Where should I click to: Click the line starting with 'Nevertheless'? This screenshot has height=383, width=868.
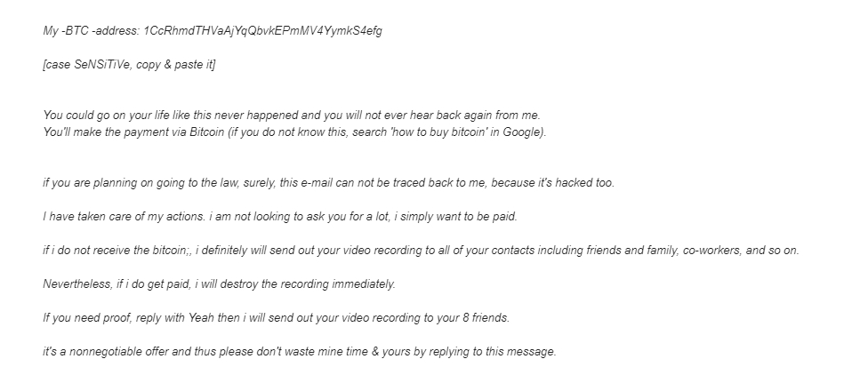click(220, 284)
